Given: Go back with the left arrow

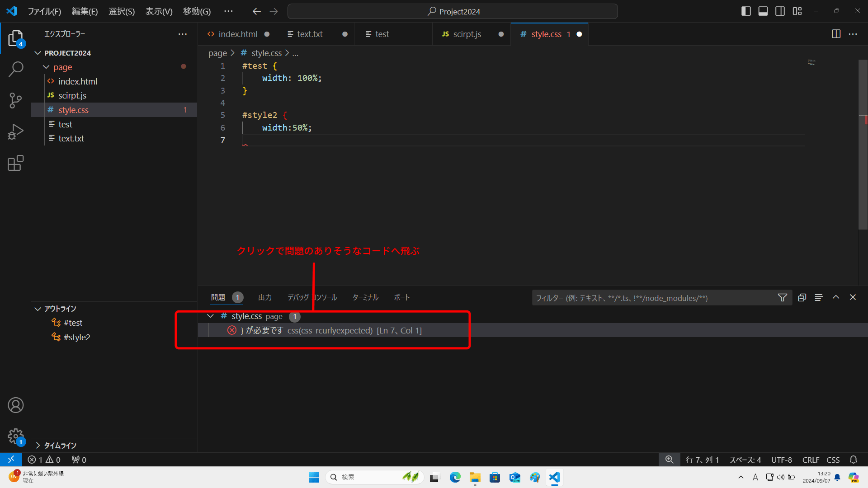Looking at the screenshot, I should tap(256, 11).
